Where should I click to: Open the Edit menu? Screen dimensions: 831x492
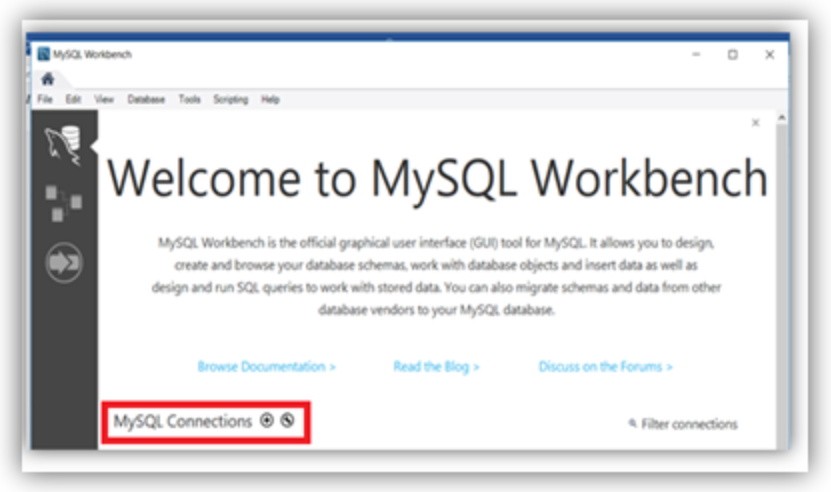[73, 99]
